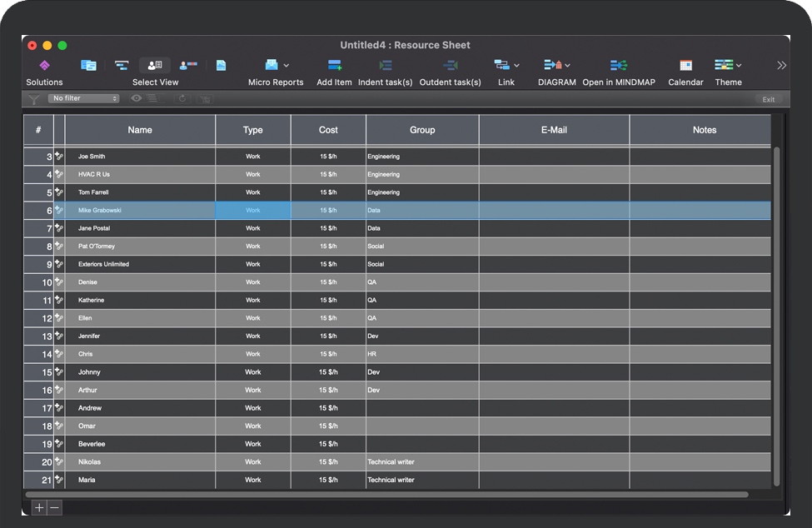The height and width of the screenshot is (528, 812).
Task: Switch to Gantt chart view icon
Action: pos(122,66)
